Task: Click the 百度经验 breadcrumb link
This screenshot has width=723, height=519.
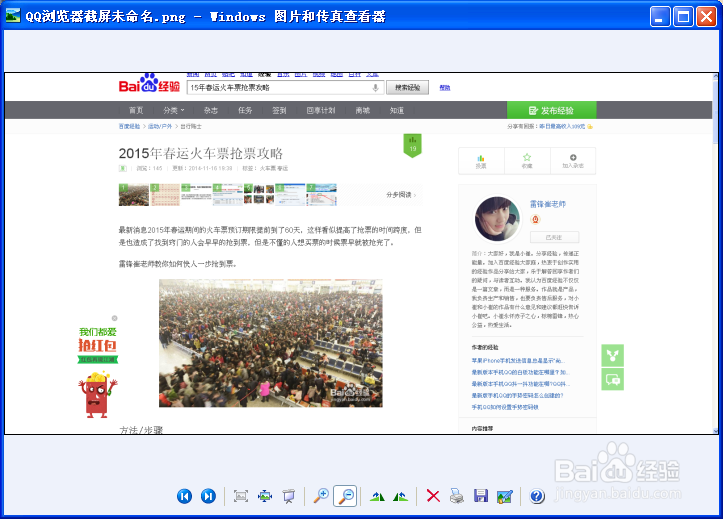Action: [x=129, y=126]
